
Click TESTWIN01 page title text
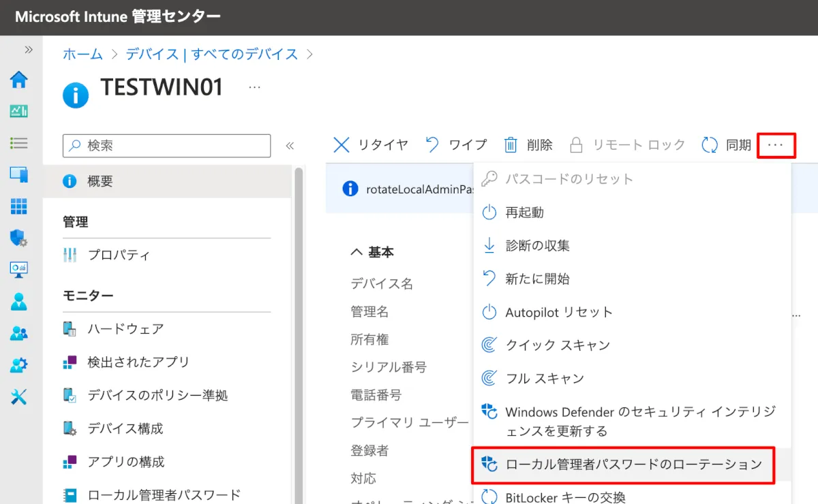162,87
